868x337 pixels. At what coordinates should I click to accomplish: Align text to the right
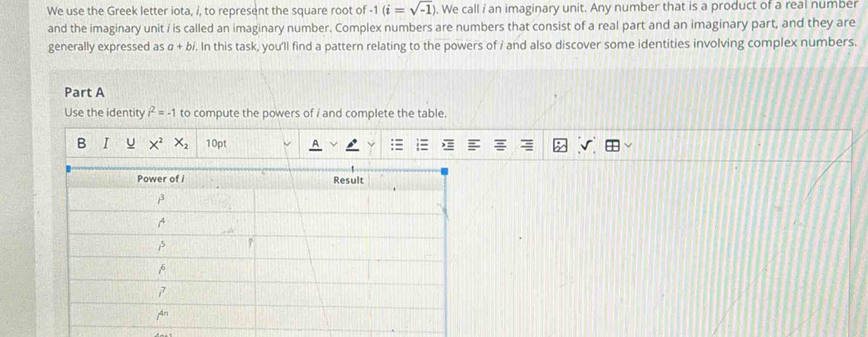point(528,146)
